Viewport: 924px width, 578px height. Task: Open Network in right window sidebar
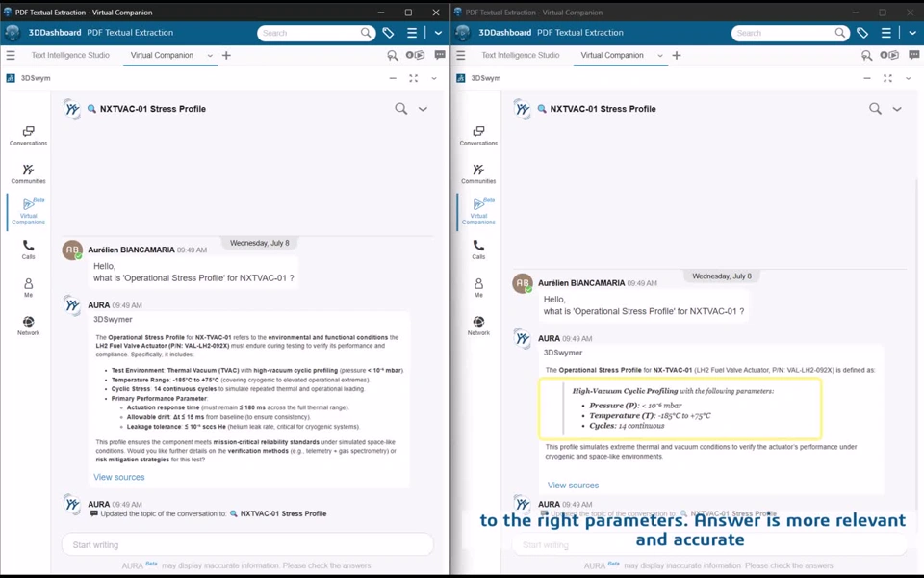(478, 326)
